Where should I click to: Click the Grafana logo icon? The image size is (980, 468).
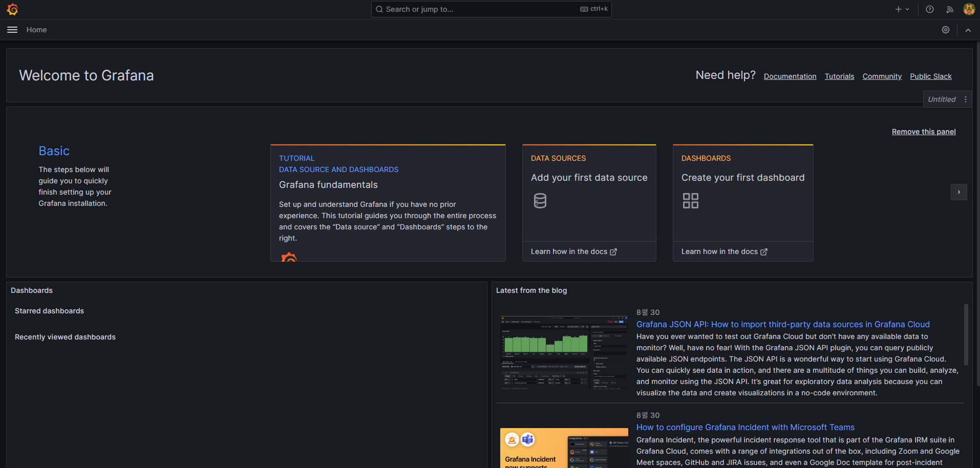[12, 9]
